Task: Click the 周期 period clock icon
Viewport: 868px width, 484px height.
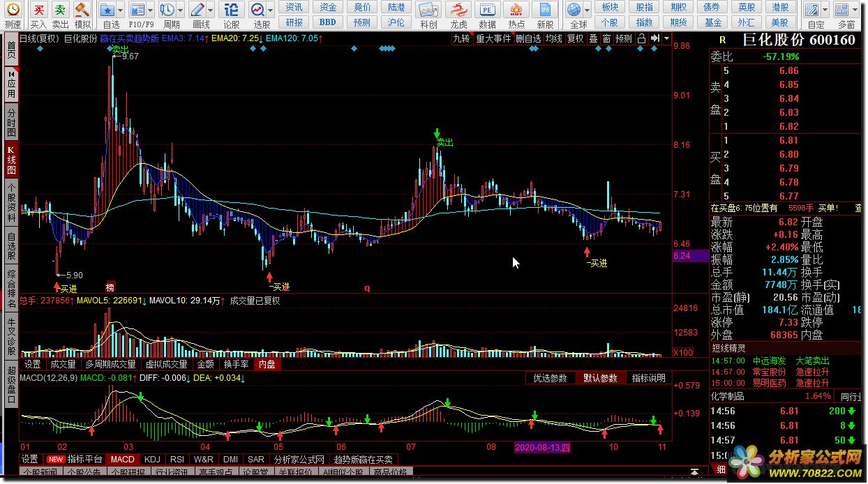Action: point(167,10)
